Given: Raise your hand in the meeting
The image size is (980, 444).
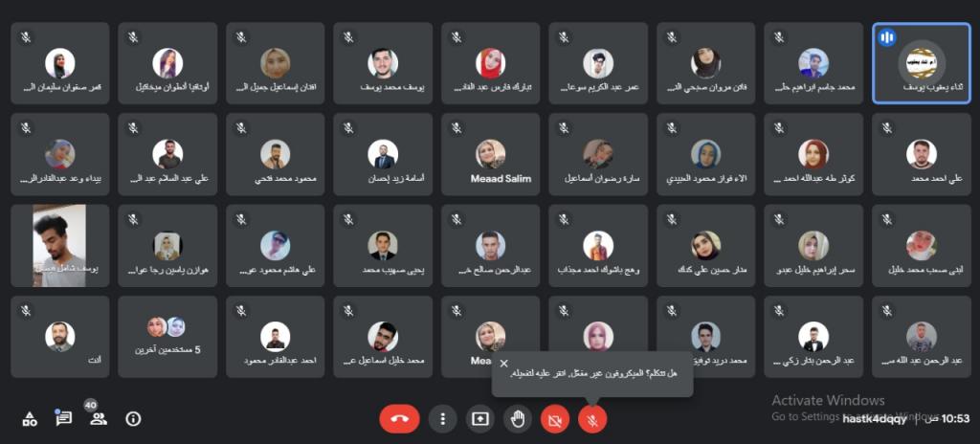Looking at the screenshot, I should [518, 418].
